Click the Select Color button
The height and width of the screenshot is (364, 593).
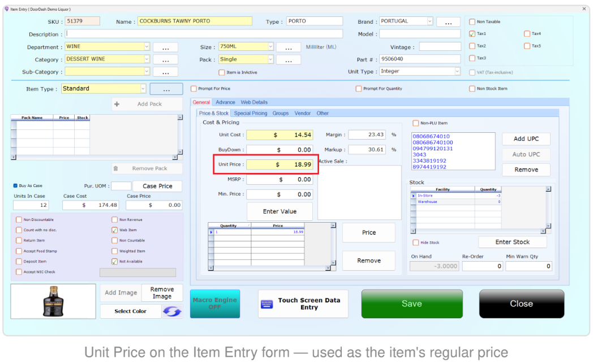131,311
